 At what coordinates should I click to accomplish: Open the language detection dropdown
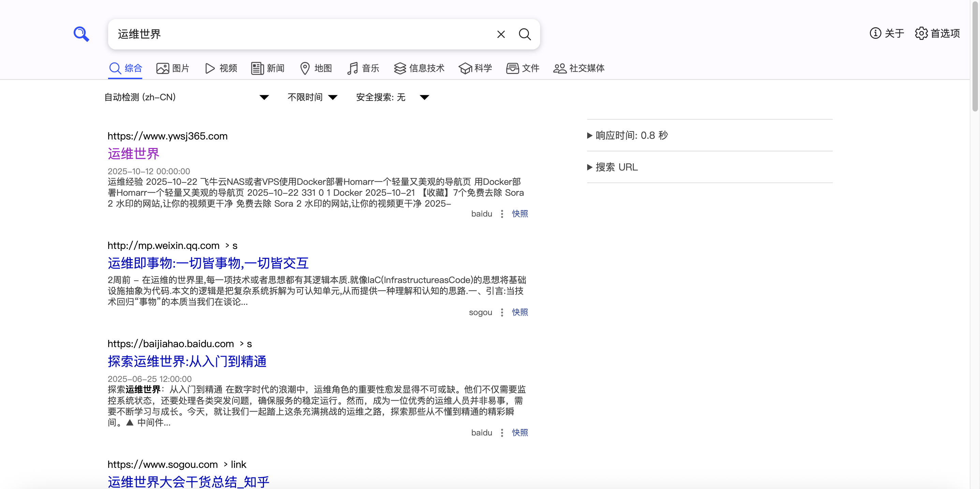coord(264,97)
